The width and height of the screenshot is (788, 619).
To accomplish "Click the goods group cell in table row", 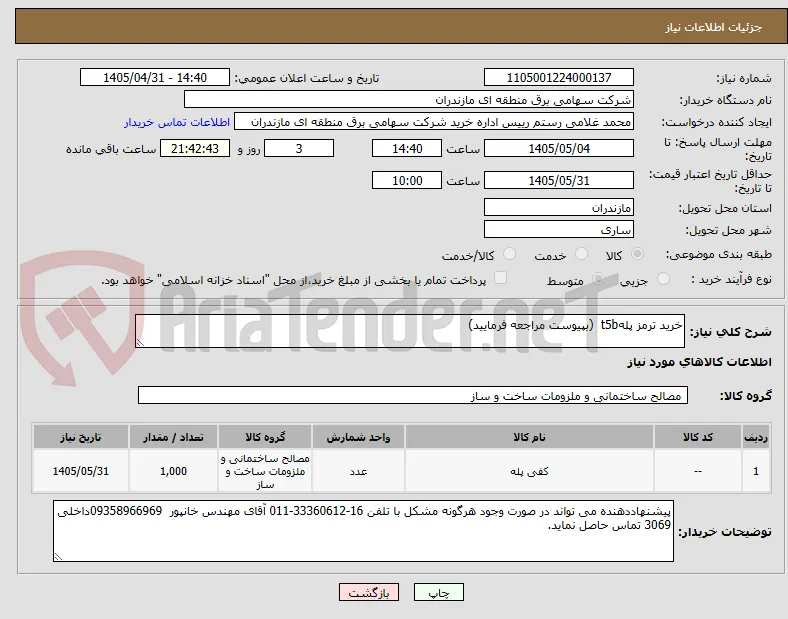I will click(x=265, y=471).
